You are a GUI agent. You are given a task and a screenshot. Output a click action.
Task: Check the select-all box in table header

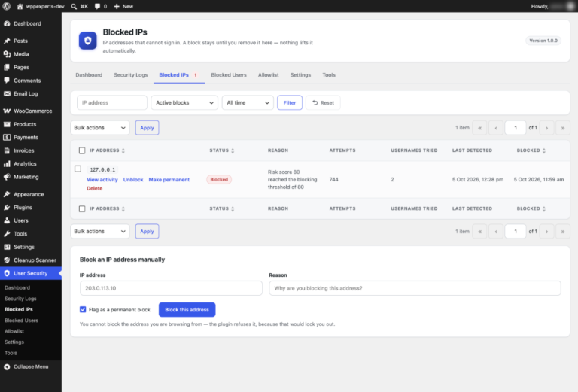[x=82, y=150]
